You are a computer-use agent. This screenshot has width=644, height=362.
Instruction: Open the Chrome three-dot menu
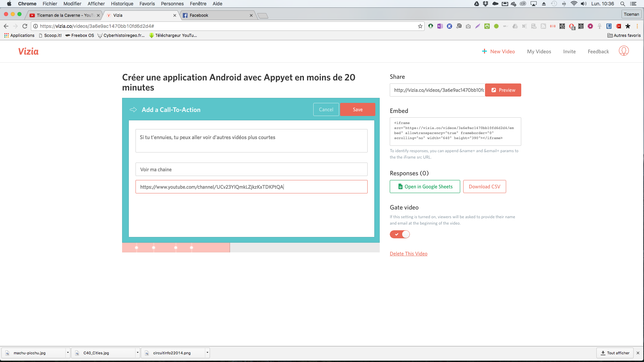coord(637,26)
